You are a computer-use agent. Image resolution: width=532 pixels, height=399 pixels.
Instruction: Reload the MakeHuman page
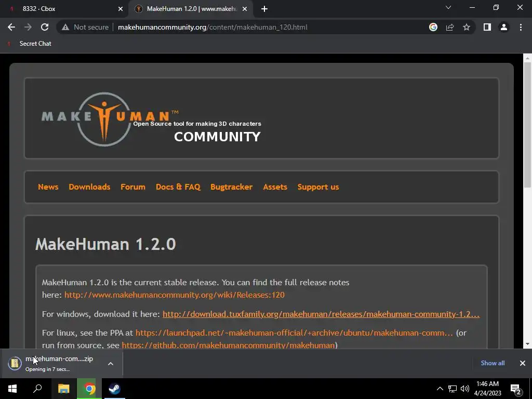[45, 27]
